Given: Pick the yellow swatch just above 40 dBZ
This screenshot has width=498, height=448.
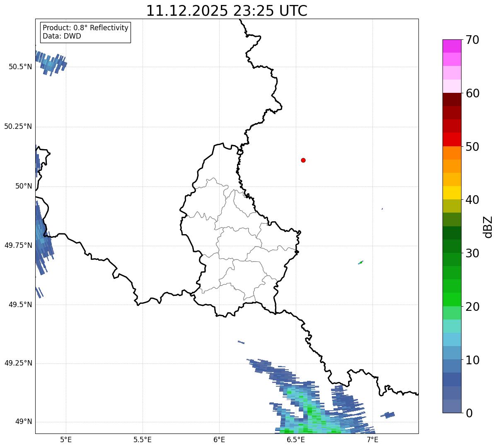Looking at the screenshot, I should (x=452, y=193).
